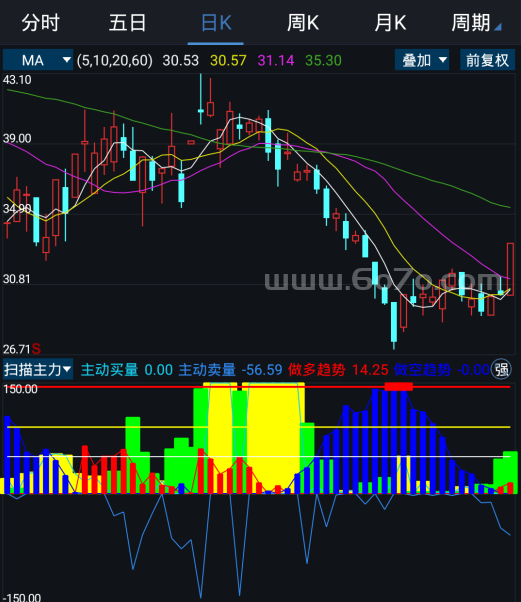Click the 30.81 price axis label
The height and width of the screenshot is (602, 521).
[x=17, y=279]
